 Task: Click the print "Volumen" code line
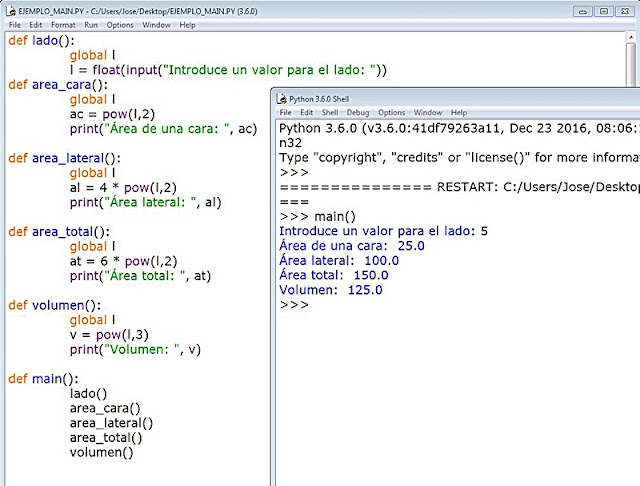(135, 349)
